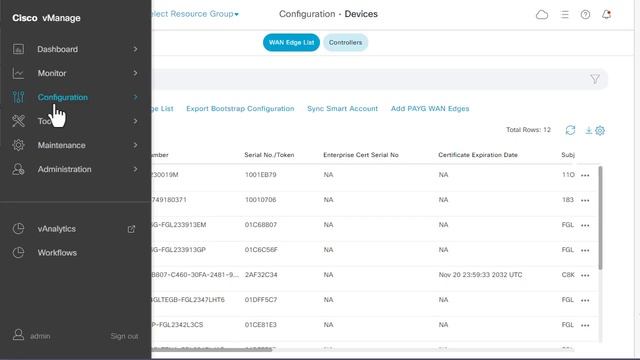Image resolution: width=640 pixels, height=360 pixels.
Task: Expand the Tools submenu arrow
Action: coord(135,121)
